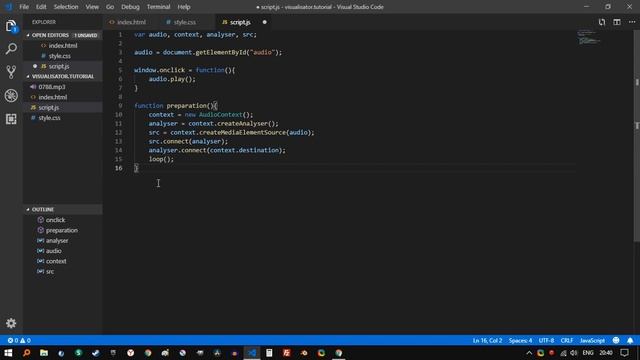
Task: Open the File menu
Action: coord(24,7)
